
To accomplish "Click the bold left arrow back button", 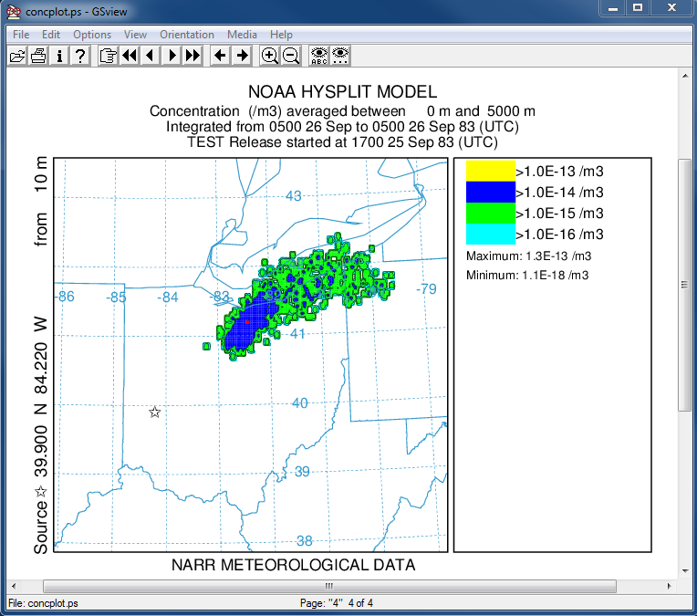I will (x=221, y=56).
